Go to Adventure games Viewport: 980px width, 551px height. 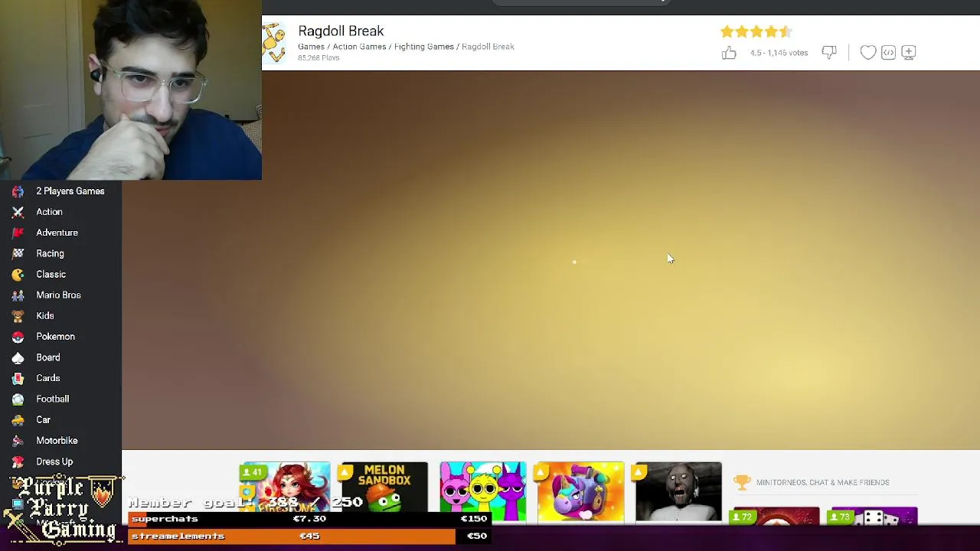pos(57,233)
